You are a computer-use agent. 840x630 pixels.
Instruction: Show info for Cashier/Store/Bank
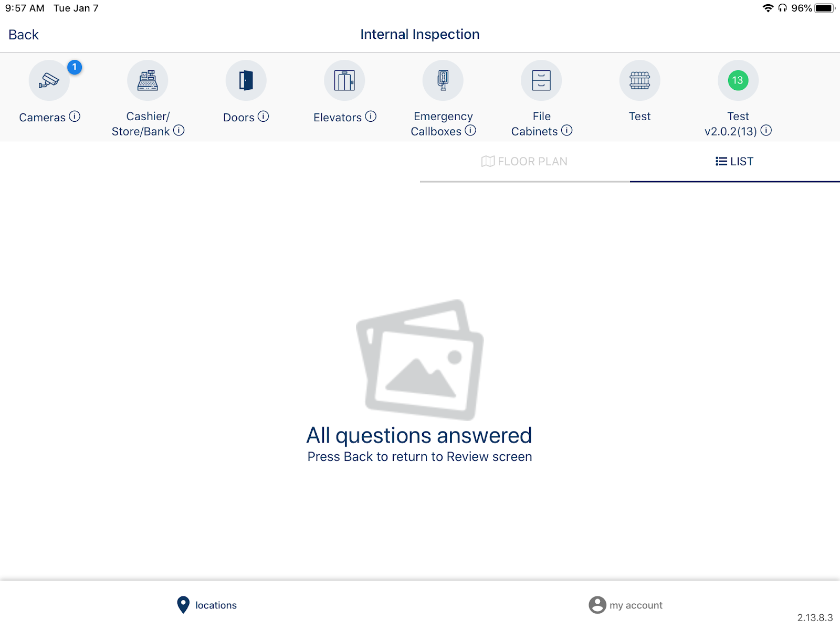tap(179, 131)
